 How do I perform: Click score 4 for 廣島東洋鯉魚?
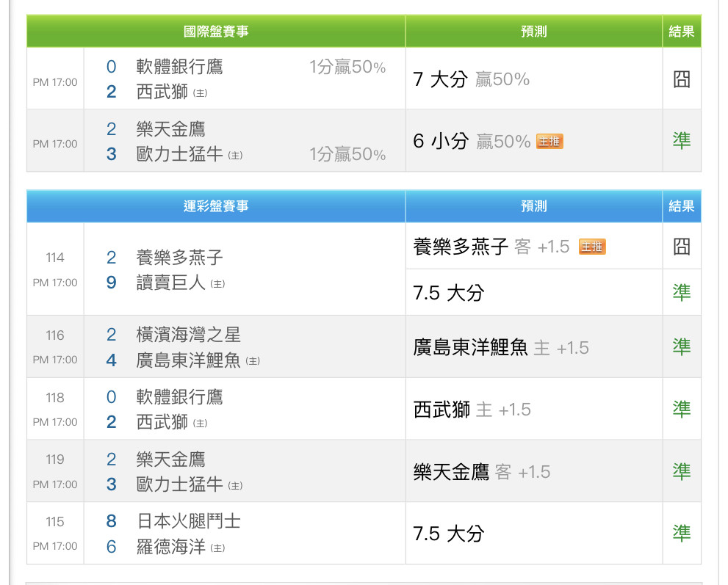[x=112, y=360]
